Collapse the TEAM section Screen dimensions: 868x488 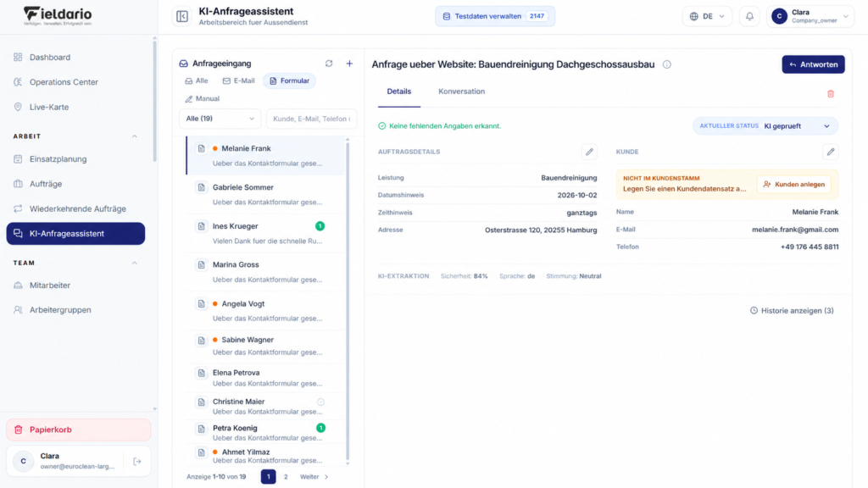coord(135,263)
